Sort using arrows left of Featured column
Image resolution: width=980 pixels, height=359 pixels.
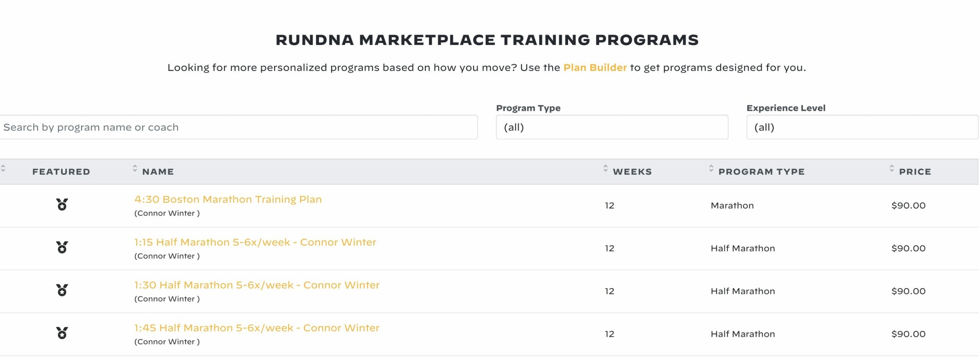point(3,168)
